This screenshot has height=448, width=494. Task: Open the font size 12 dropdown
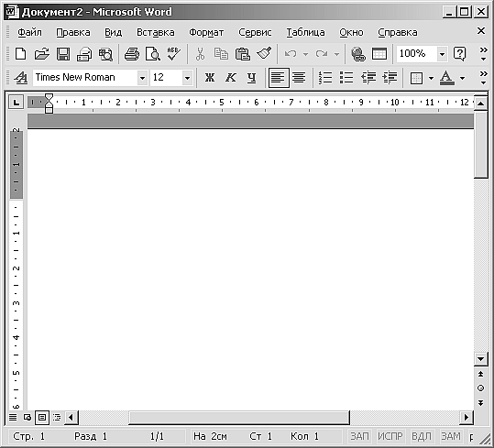[x=187, y=78]
